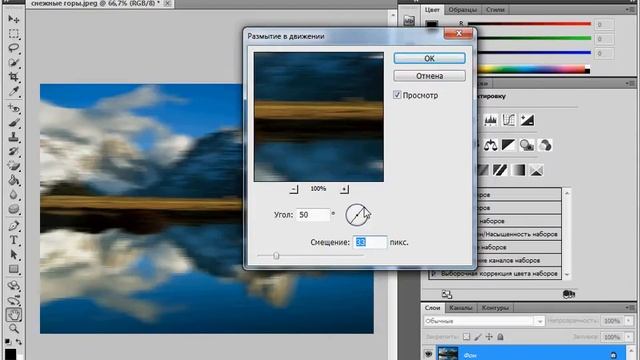The width and height of the screenshot is (640, 360).
Task: Select the Слои tab
Action: tap(433, 308)
